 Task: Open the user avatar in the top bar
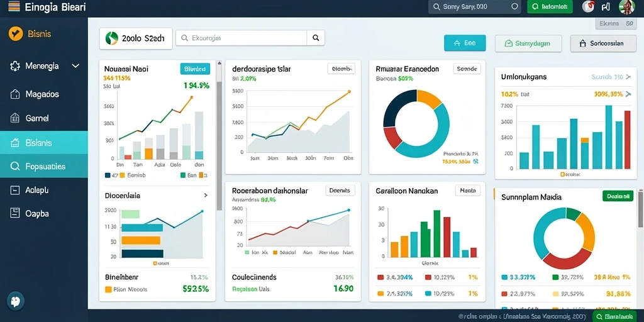[627, 7]
